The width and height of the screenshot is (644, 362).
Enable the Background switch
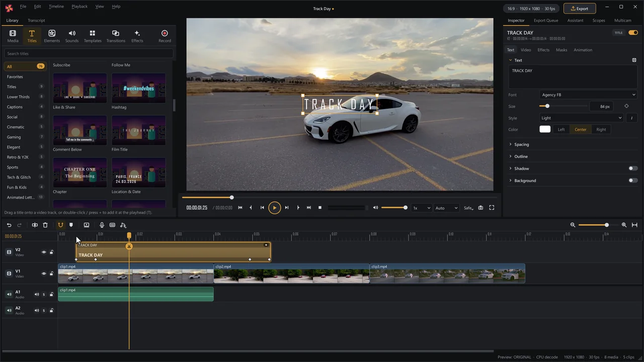633,180
